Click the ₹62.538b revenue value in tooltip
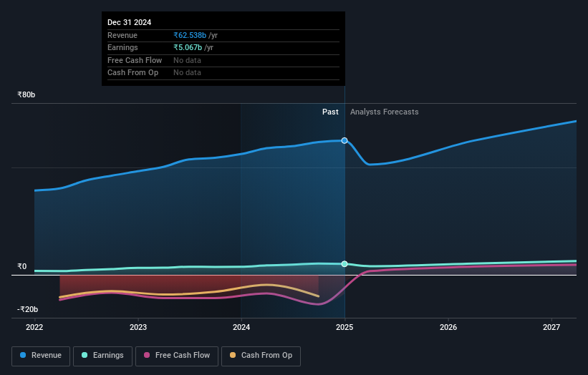588x375 pixels. click(x=190, y=35)
